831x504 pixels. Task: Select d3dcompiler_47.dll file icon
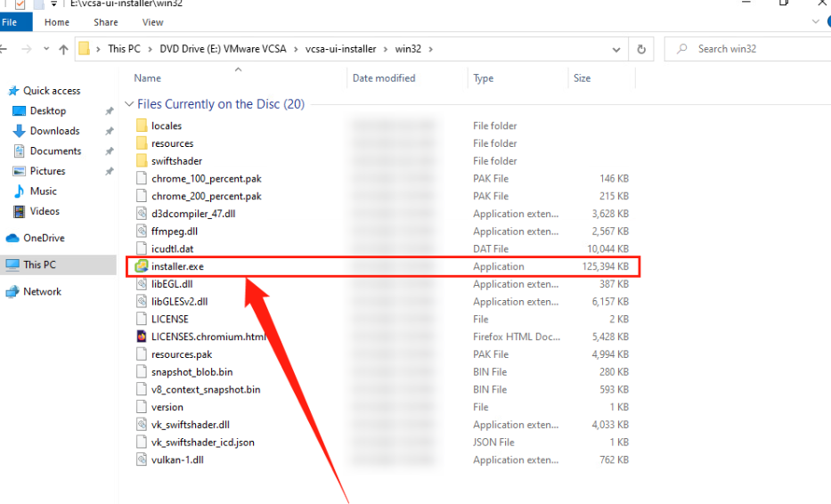click(142, 214)
